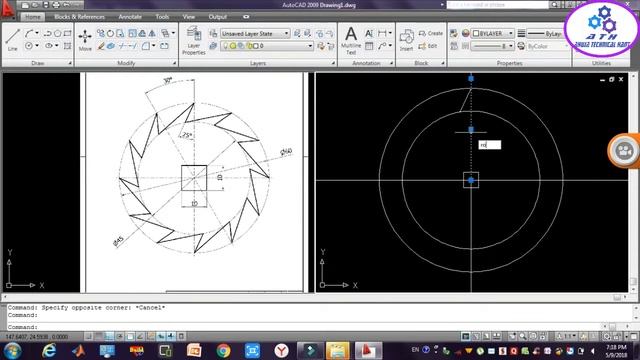
Task: Choose the Explode tool in Modify panel
Action: coord(111,46)
